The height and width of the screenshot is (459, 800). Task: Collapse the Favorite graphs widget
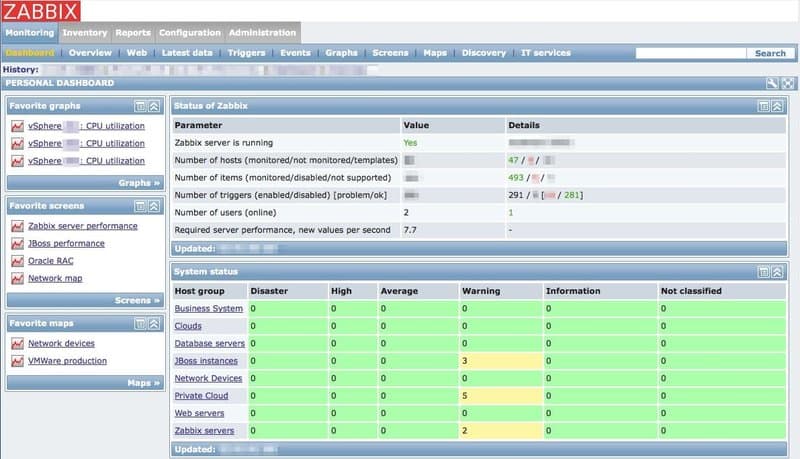pos(154,106)
